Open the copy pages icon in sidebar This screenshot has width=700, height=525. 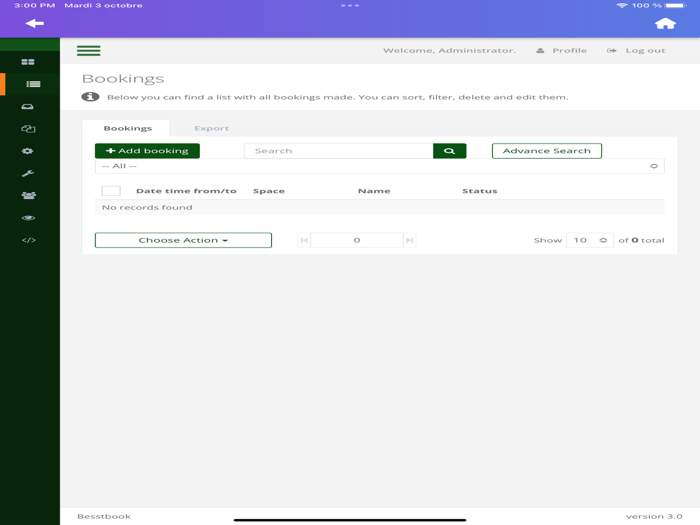[28, 129]
